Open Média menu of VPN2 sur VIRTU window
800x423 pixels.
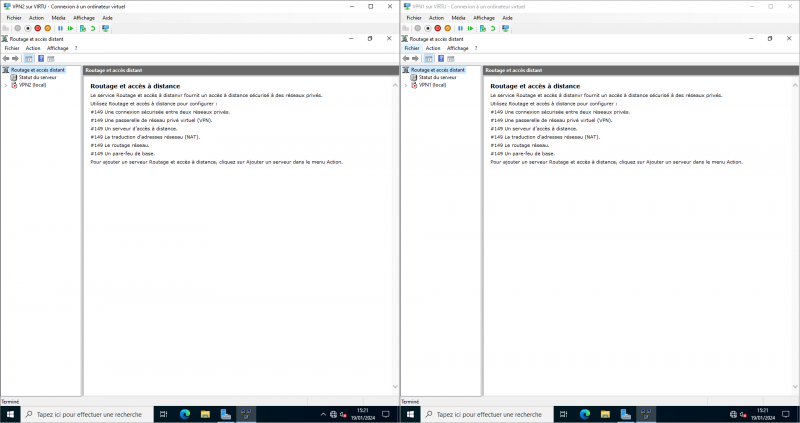pyautogui.click(x=58, y=18)
